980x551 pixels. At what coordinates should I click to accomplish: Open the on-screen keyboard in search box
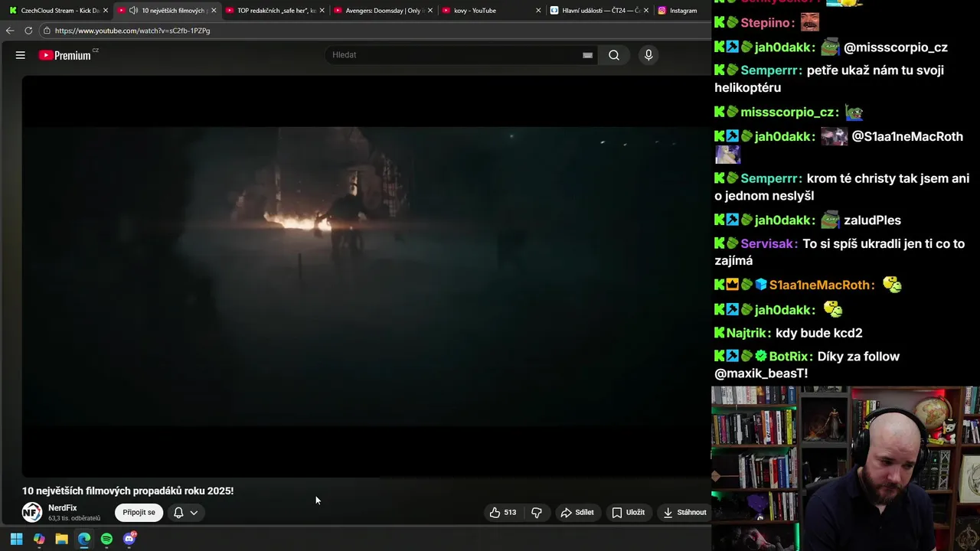587,55
